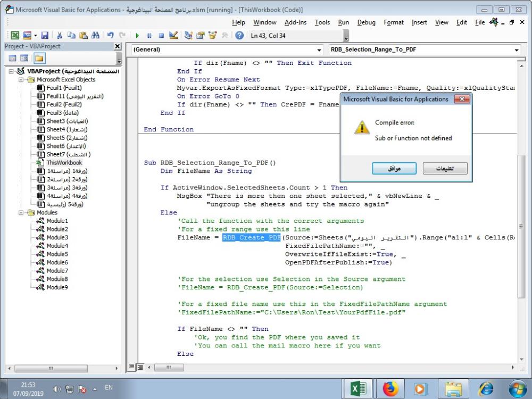Select Module9 in project tree
Viewport: 532px width, 399px height.
coord(57,287)
